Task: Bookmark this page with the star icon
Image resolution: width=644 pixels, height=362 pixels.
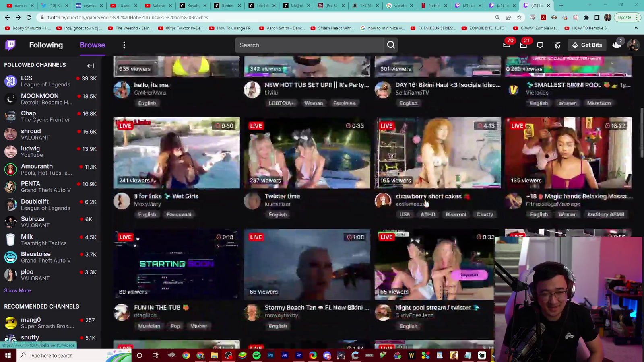Action: (x=519, y=17)
